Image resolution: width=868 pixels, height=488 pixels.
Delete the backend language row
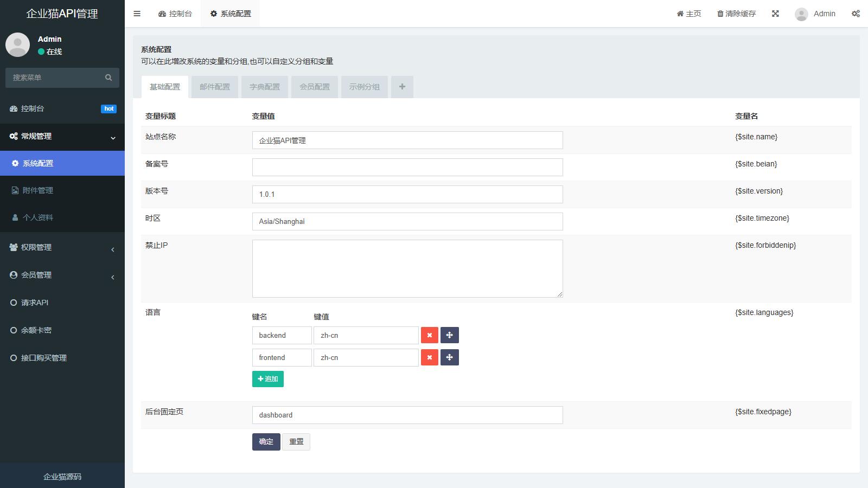pyautogui.click(x=429, y=335)
